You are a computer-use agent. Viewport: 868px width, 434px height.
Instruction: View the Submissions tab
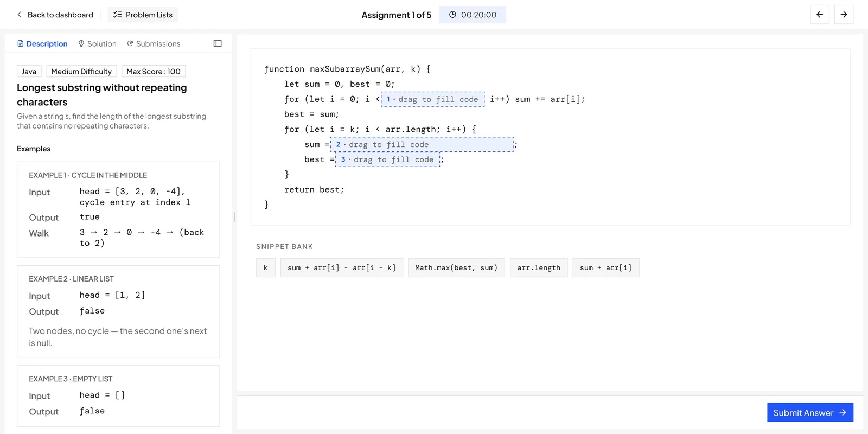click(x=154, y=43)
